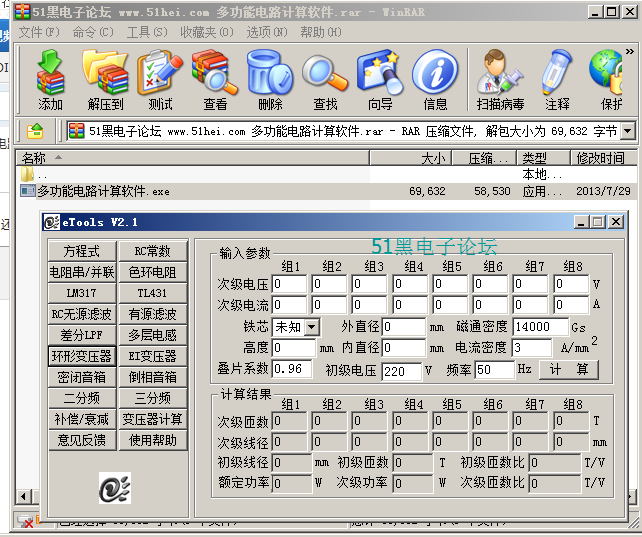Click the 组1 次级电压 input field
The width and height of the screenshot is (642, 537).
click(x=289, y=284)
